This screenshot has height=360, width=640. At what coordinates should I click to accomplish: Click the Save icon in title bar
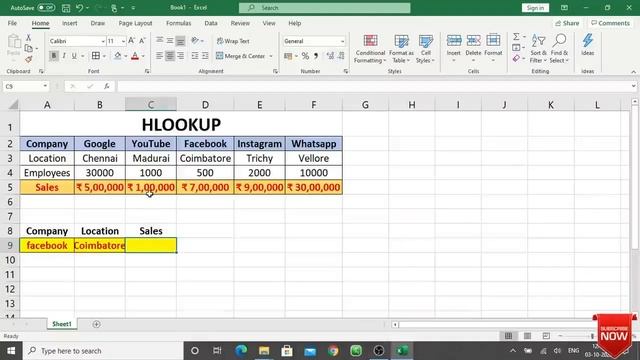point(66,8)
